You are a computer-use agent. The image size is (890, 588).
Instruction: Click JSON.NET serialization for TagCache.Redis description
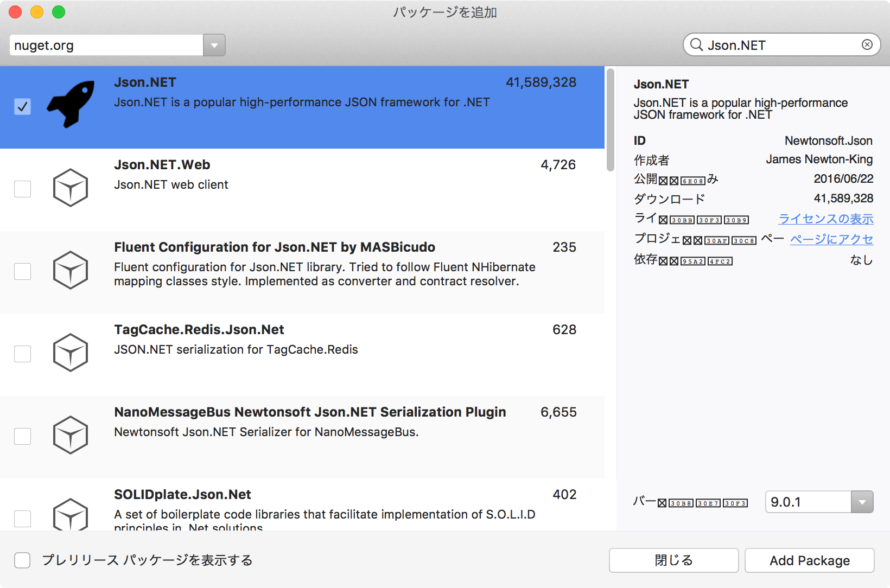pyautogui.click(x=236, y=349)
